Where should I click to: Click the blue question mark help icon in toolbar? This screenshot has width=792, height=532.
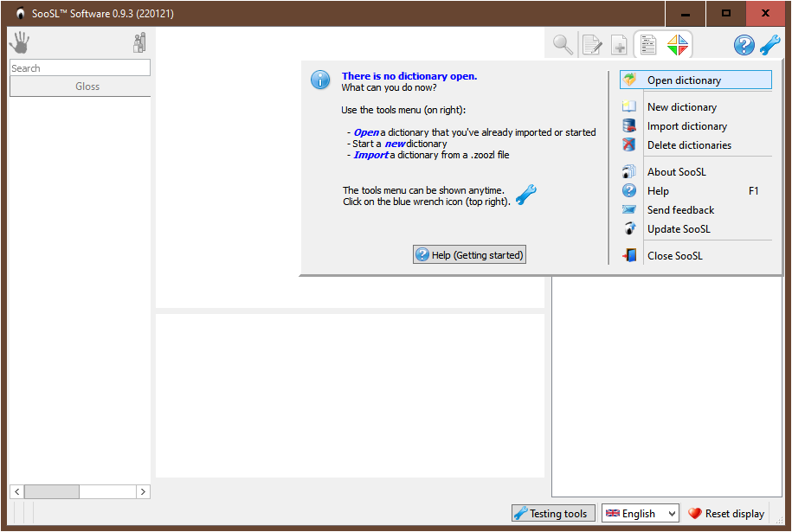(x=744, y=45)
